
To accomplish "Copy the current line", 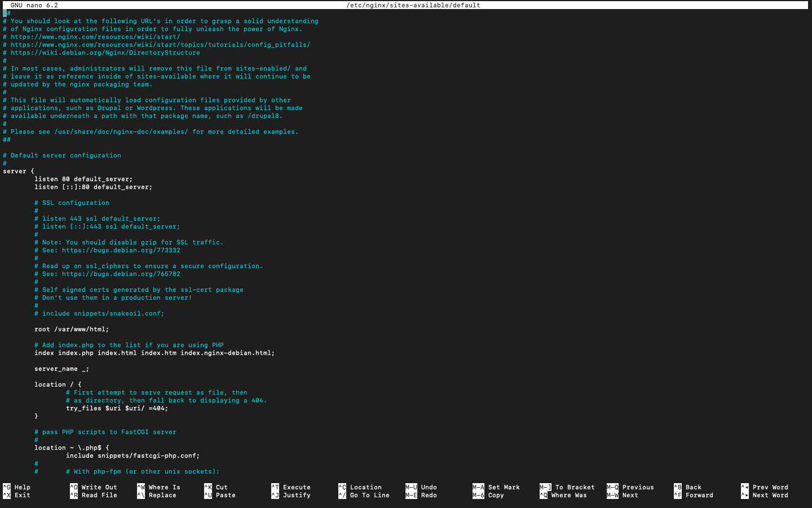I will coord(487,495).
